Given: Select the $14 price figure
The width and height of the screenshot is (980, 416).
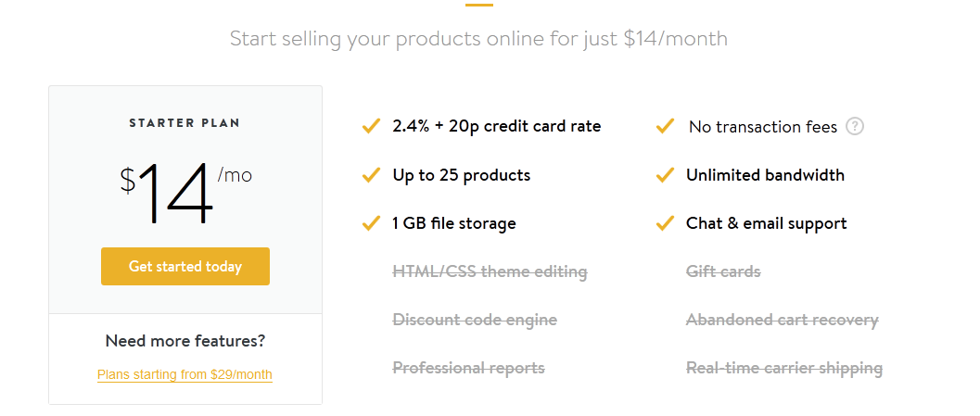Looking at the screenshot, I should coord(166,193).
